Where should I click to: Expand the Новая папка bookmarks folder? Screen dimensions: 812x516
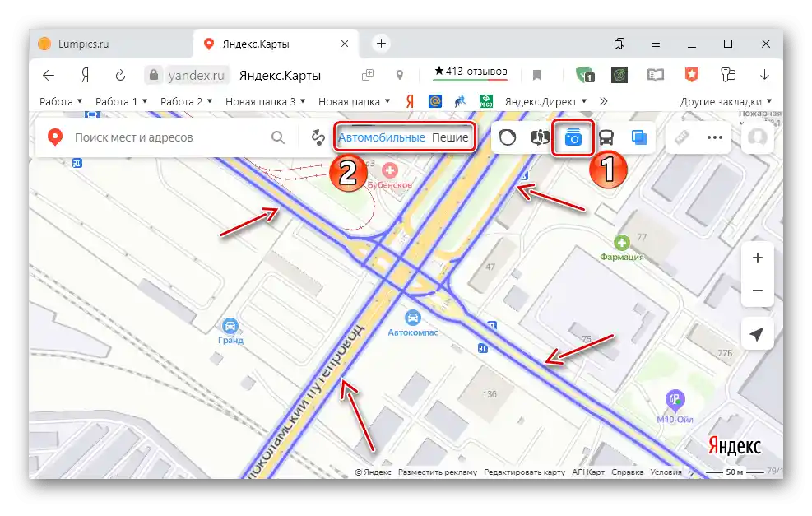pyautogui.click(x=355, y=101)
